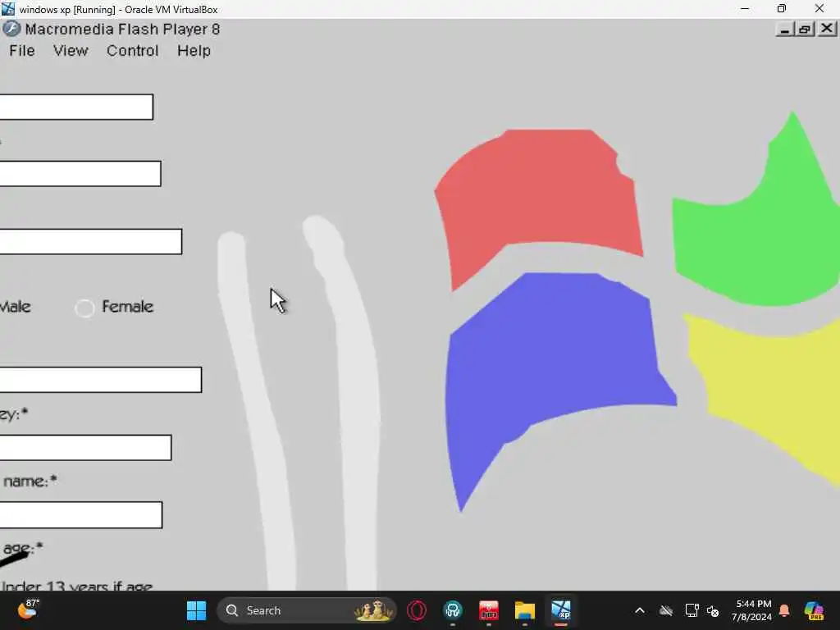Open the Control menu in Flash Player
The height and width of the screenshot is (630, 840).
point(132,50)
